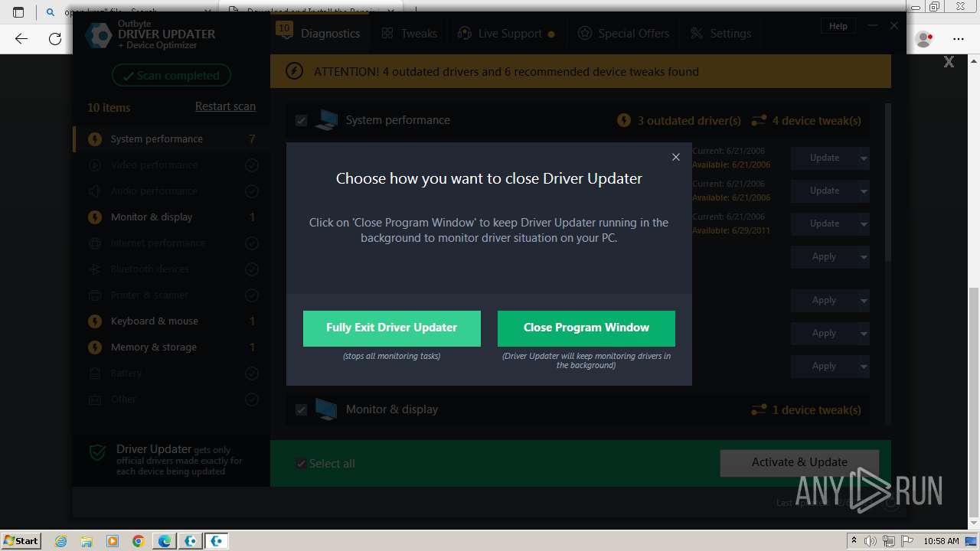Click the Help button
This screenshot has height=551, width=980.
click(x=838, y=26)
